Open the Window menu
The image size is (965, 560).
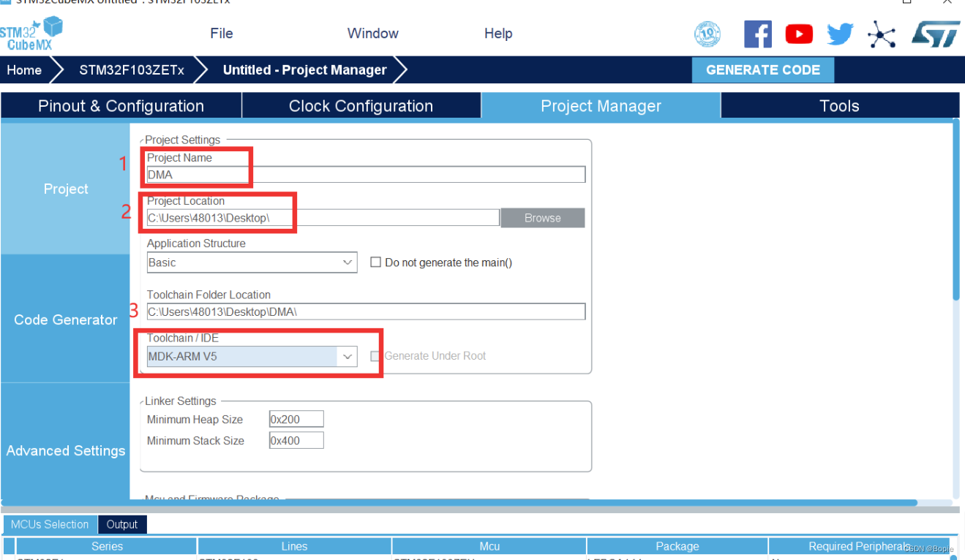click(373, 34)
